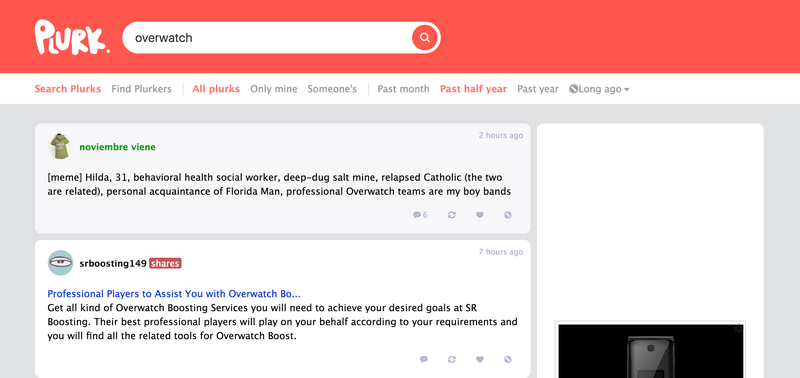
Task: Choose the Past month time filter
Action: (x=403, y=89)
